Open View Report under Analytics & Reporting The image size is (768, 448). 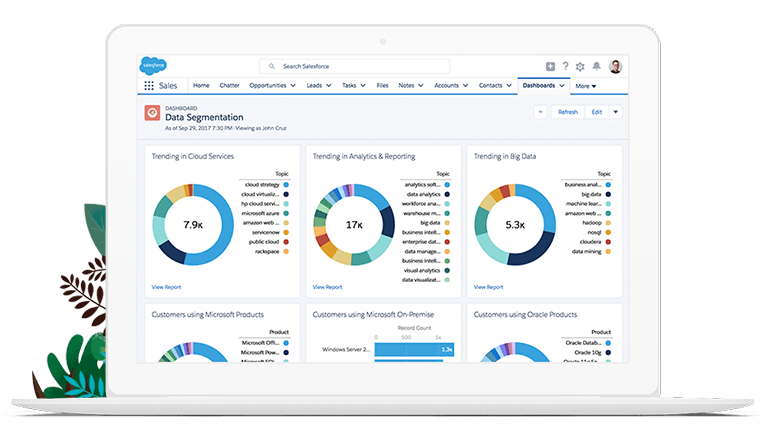point(327,287)
